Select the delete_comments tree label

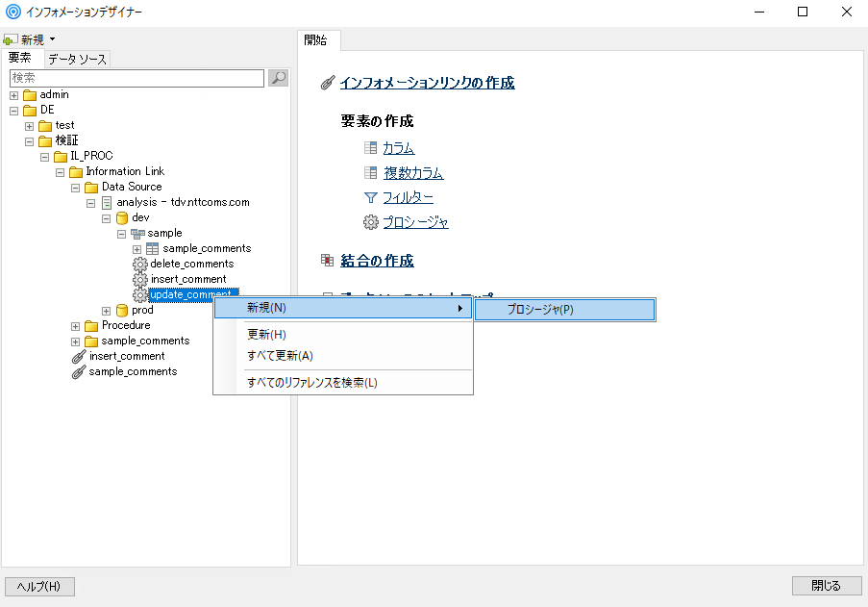pos(192,264)
